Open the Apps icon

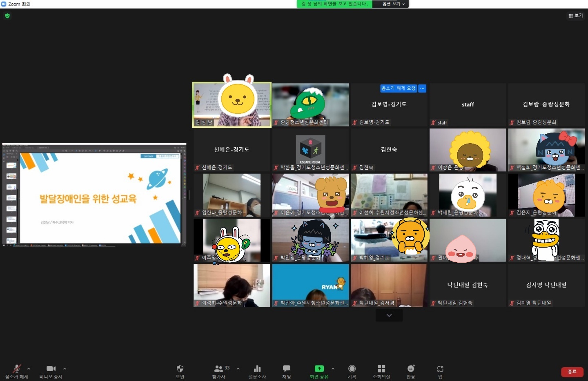point(440,368)
